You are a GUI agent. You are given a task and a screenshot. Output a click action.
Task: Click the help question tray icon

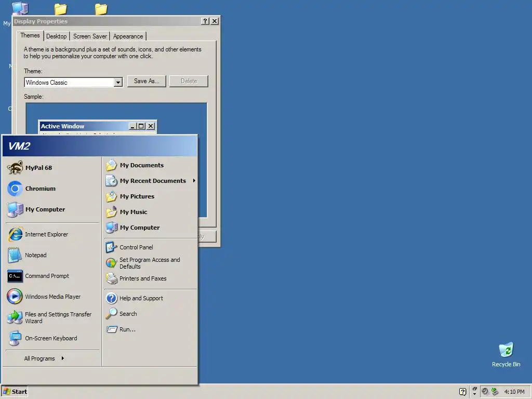tap(462, 392)
